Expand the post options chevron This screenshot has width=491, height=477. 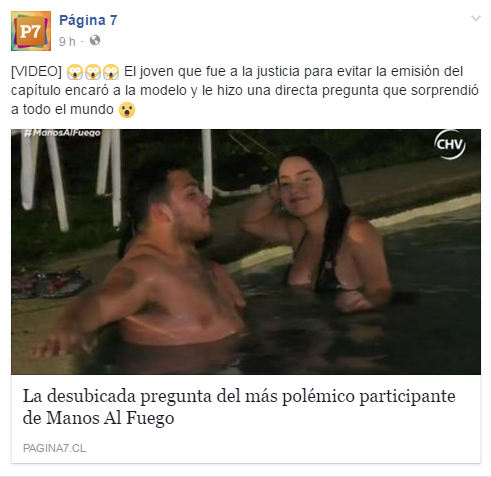(x=476, y=18)
